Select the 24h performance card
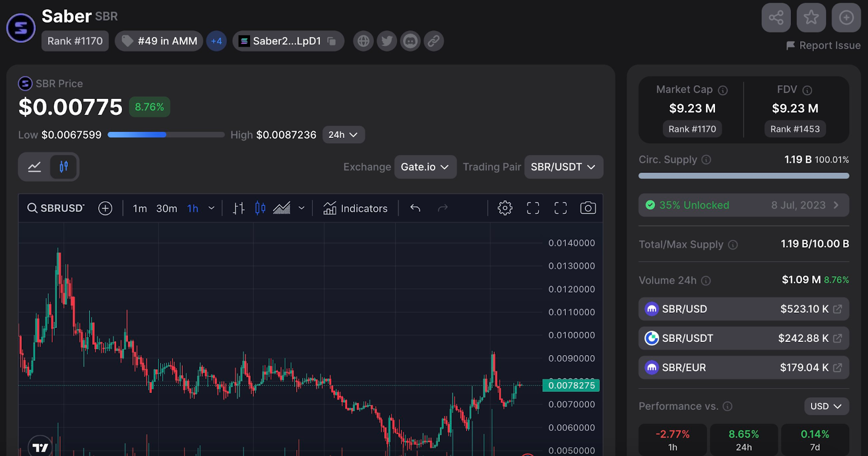 (744, 440)
